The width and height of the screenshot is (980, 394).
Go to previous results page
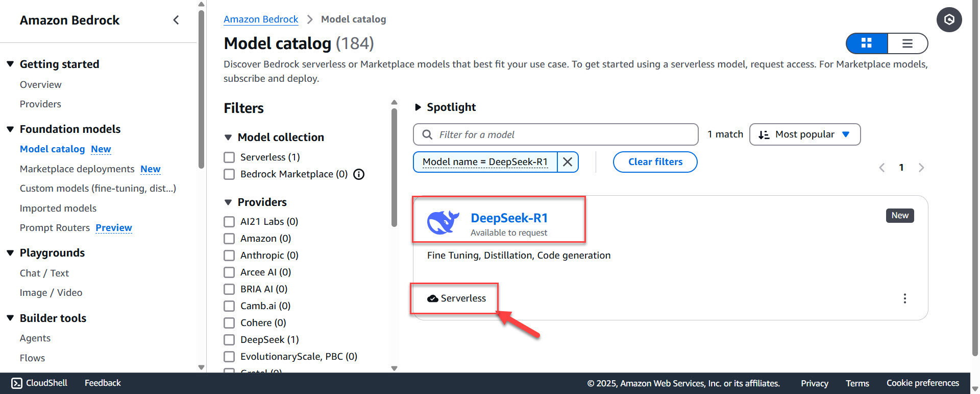click(881, 168)
